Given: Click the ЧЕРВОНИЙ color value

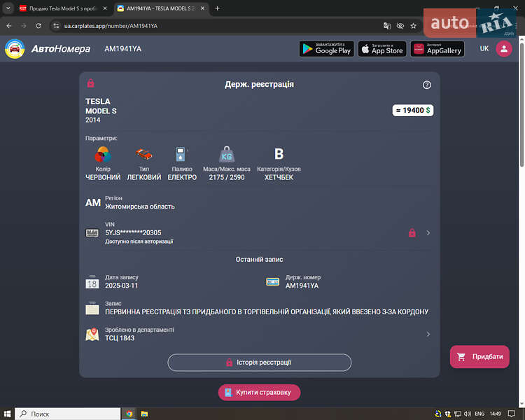Looking at the screenshot, I should pyautogui.click(x=103, y=178).
